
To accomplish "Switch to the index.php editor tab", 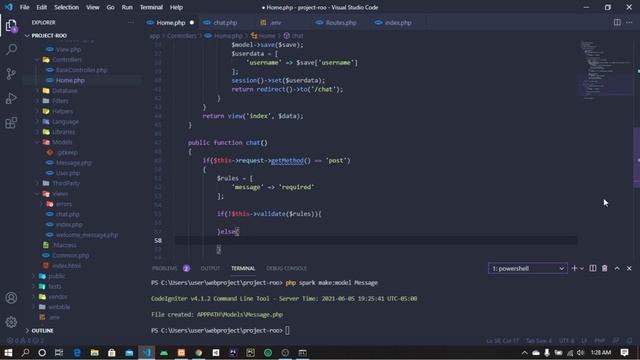I will tap(398, 22).
